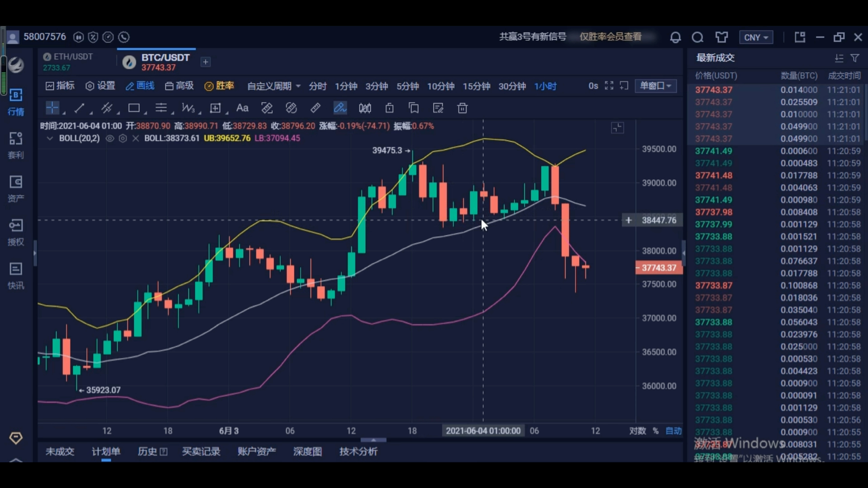Switch to 10分钟 timeframe
Screen dimensions: 868x488
(x=441, y=86)
